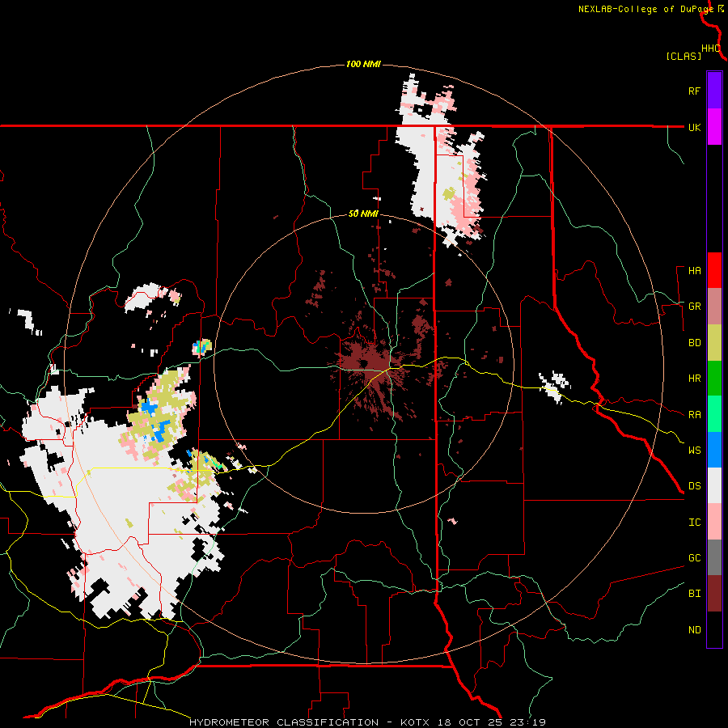
Task: Click the HR green legend swatch
Action: pyautogui.click(x=714, y=379)
